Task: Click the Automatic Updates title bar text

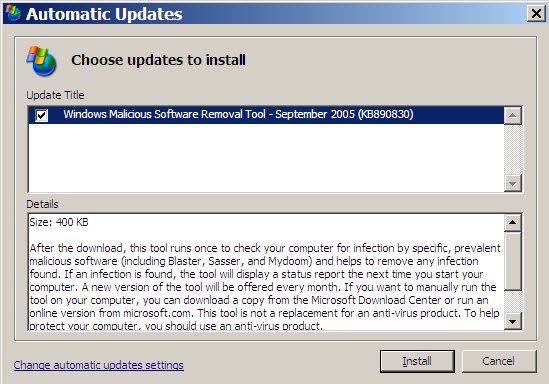Action: click(104, 14)
